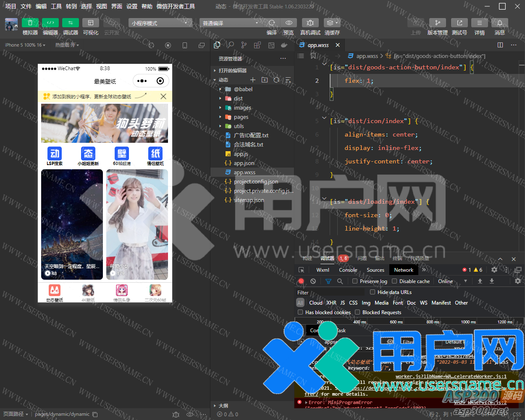Image resolution: width=525 pixels, height=420 pixels.
Task: Open Version Management (版本管理) icon
Action: (437, 23)
